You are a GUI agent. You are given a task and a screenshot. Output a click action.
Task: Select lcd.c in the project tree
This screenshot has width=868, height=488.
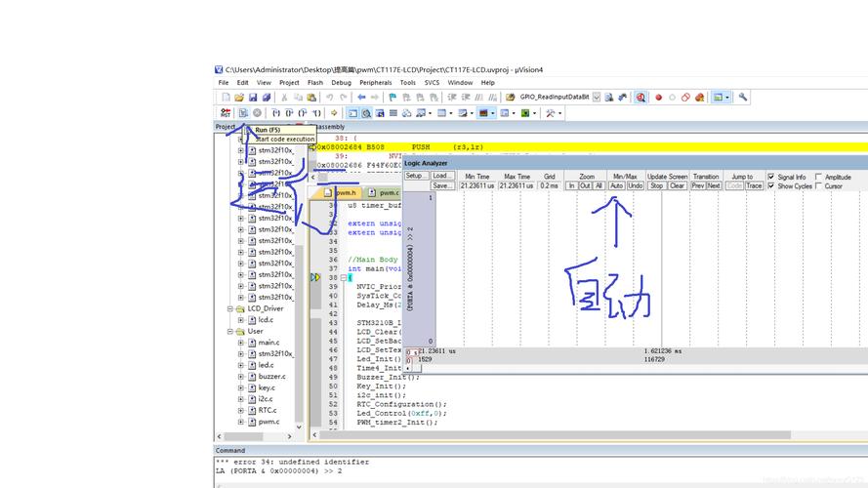point(266,320)
